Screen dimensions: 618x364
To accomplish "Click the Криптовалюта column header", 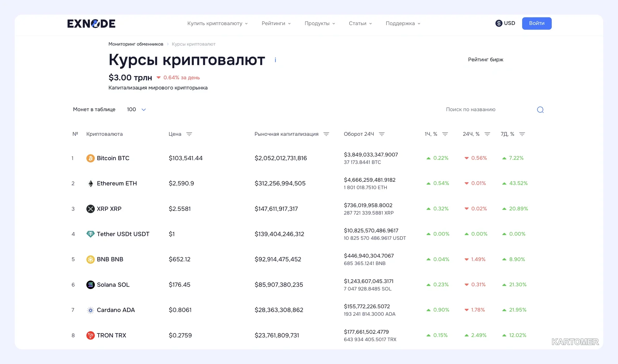I will tap(105, 134).
